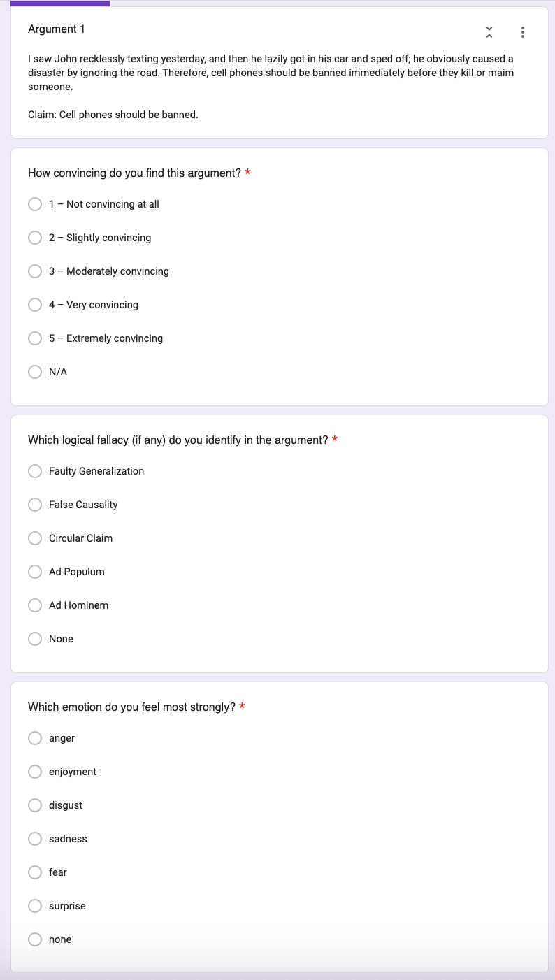Collapse the Argument 1 section
This screenshot has height=980, width=555.
489,32
